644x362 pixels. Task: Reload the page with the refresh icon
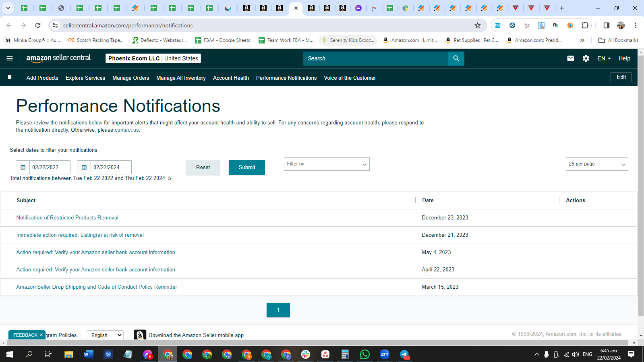tap(38, 25)
